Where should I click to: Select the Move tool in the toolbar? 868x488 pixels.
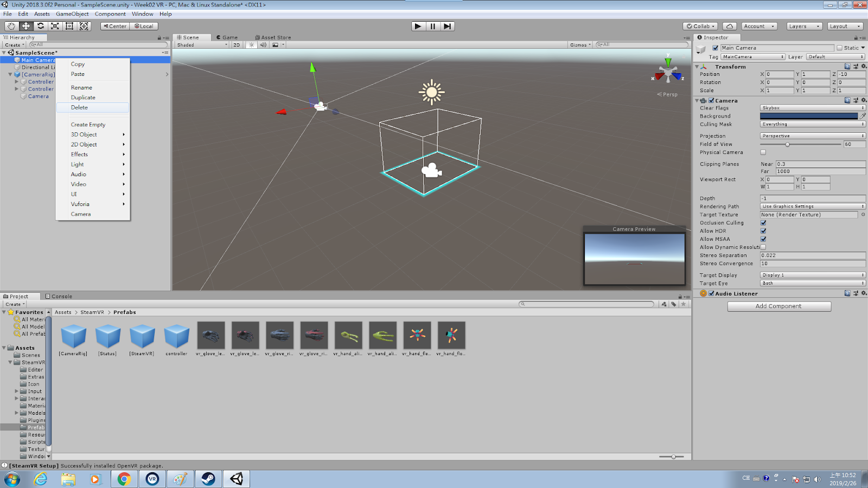(26, 26)
